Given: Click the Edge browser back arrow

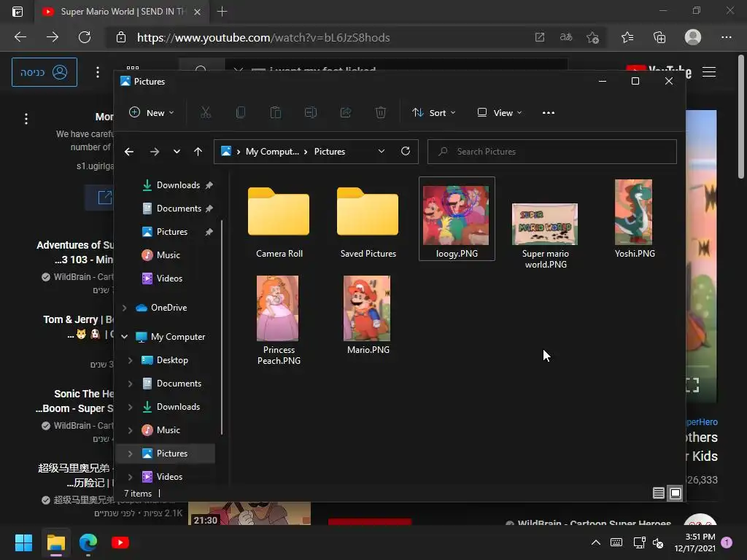Looking at the screenshot, I should [20, 37].
